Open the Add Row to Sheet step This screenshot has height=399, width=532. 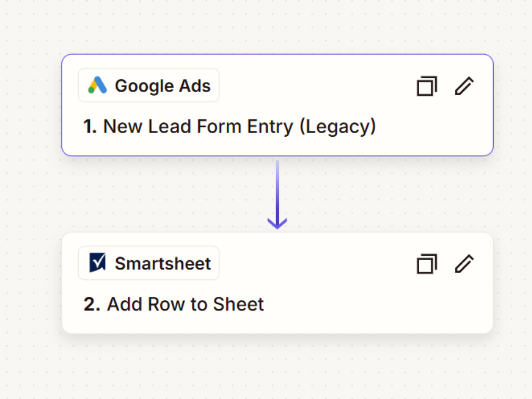click(x=173, y=304)
